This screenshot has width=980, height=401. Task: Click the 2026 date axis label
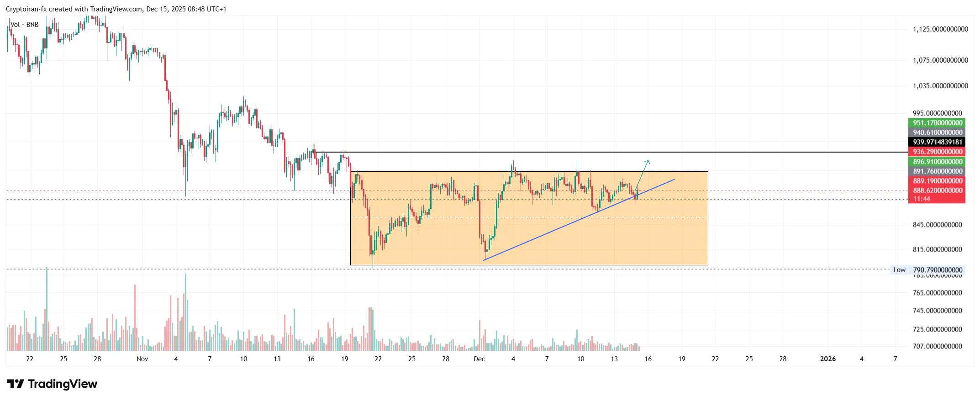coord(828,359)
